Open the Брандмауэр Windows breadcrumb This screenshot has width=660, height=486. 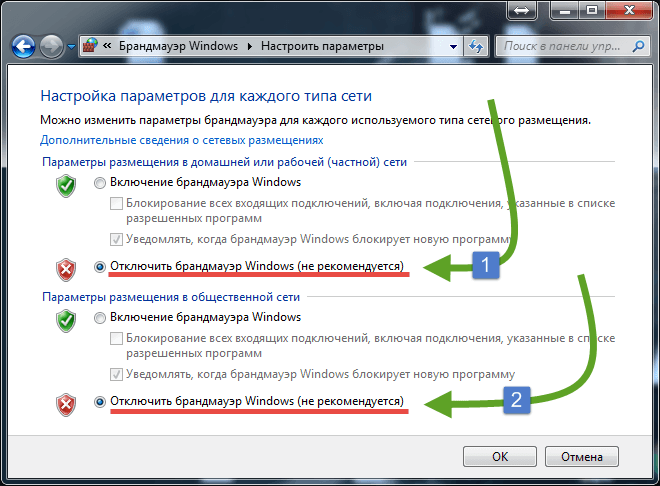[x=178, y=45]
